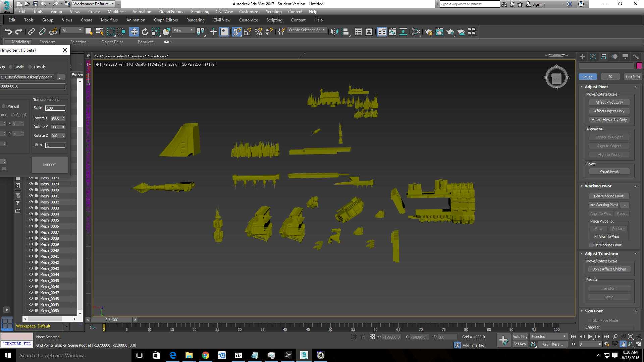Select the Single radio button

[x=11, y=67]
